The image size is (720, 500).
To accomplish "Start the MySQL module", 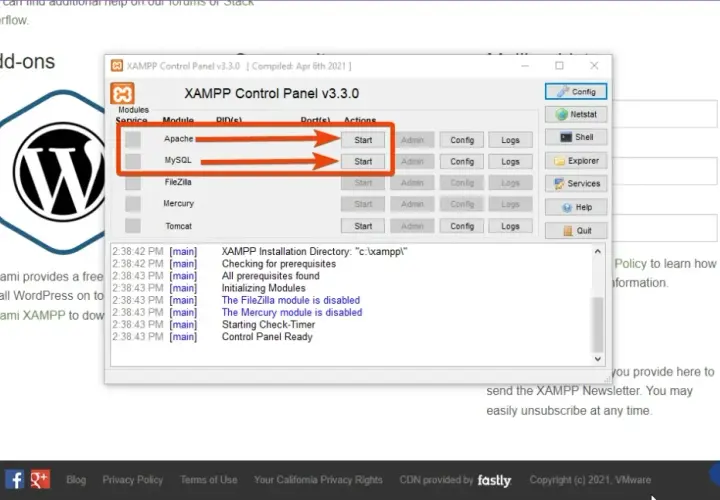I will click(363, 162).
